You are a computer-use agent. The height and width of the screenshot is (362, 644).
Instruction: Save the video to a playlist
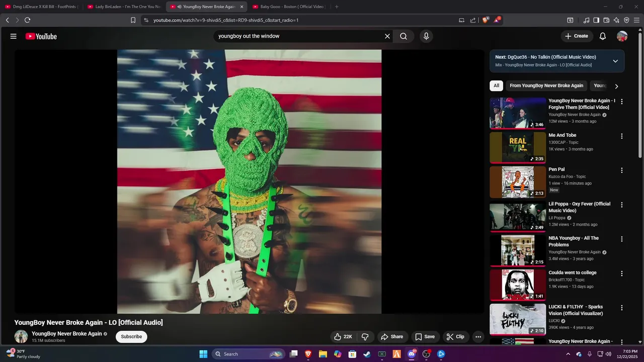click(x=425, y=337)
